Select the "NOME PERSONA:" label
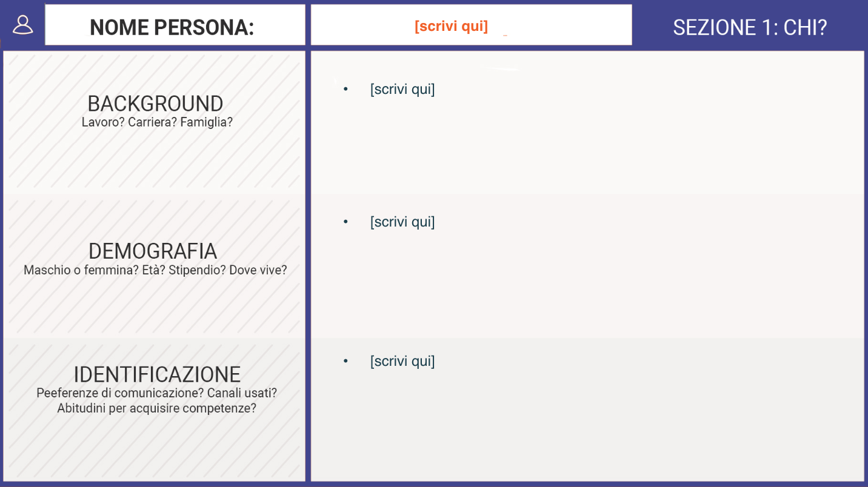The width and height of the screenshot is (868, 487). (x=172, y=27)
